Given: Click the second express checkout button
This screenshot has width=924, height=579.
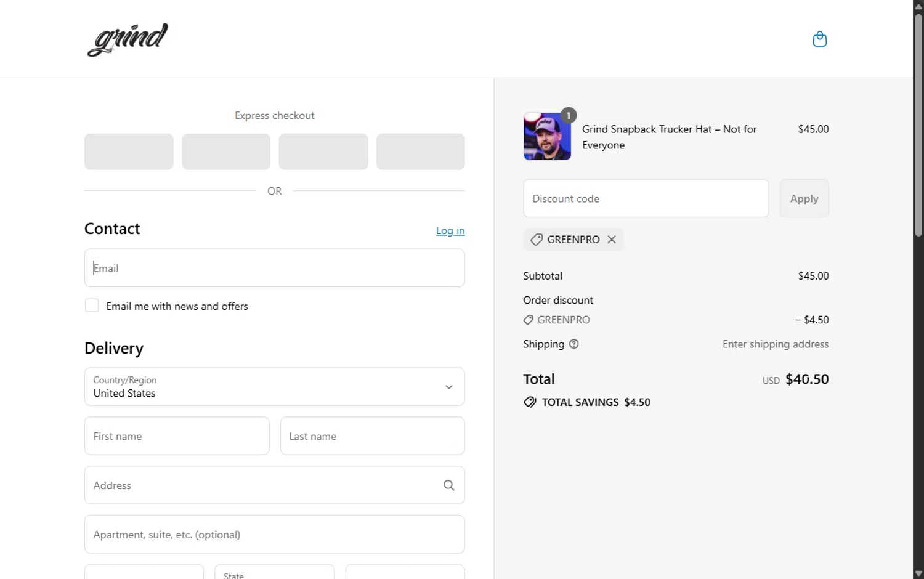Looking at the screenshot, I should (226, 152).
